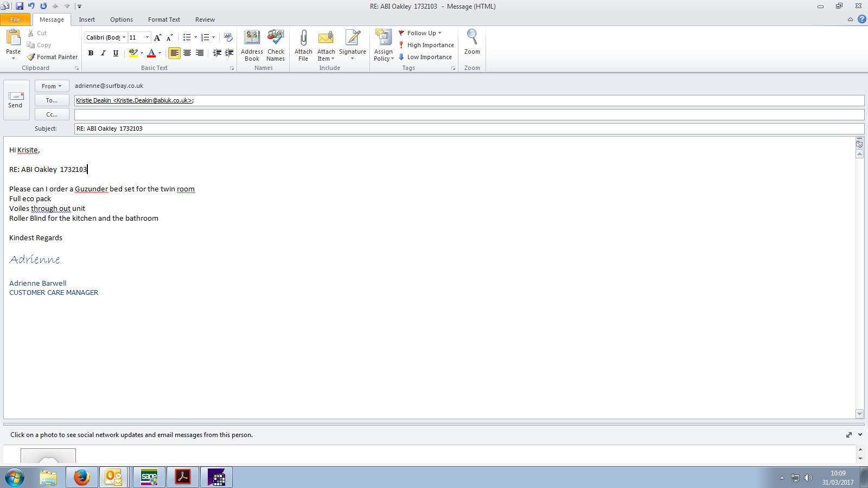The image size is (868, 488).
Task: Switch to the Insert ribbon tab
Action: [87, 20]
